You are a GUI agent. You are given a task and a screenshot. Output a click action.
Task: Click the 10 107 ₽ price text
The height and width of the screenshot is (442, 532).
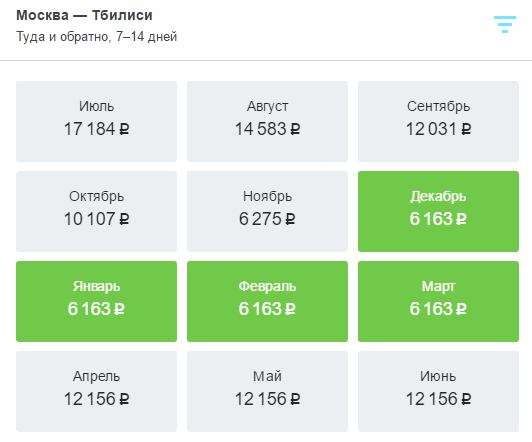click(97, 219)
